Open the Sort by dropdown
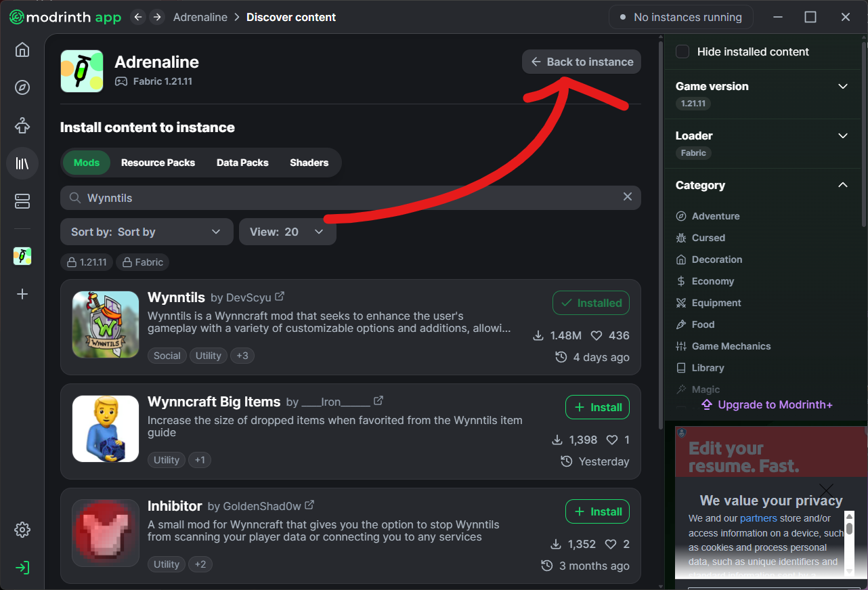Image resolution: width=868 pixels, height=590 pixels. pos(147,232)
